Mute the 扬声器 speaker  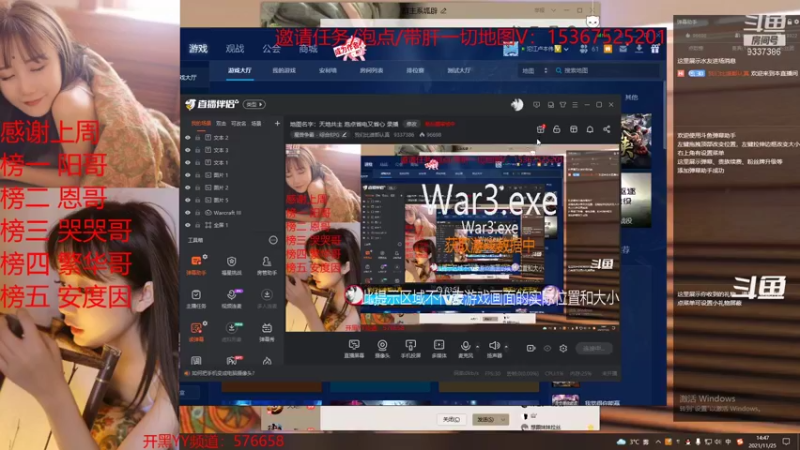pos(494,348)
